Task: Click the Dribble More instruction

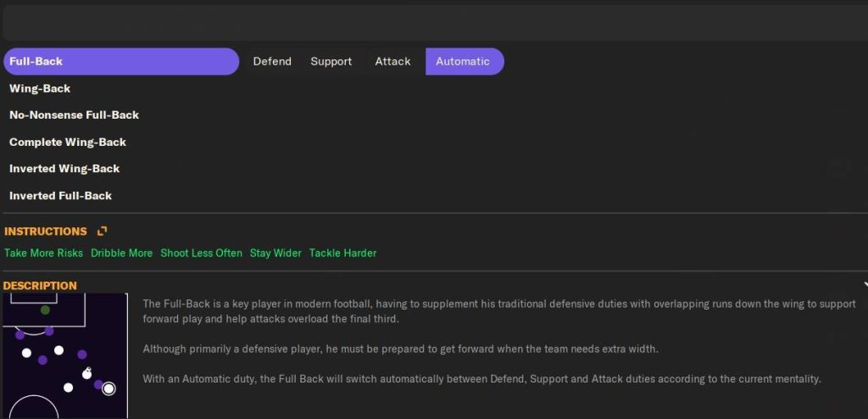Action: 121,253
